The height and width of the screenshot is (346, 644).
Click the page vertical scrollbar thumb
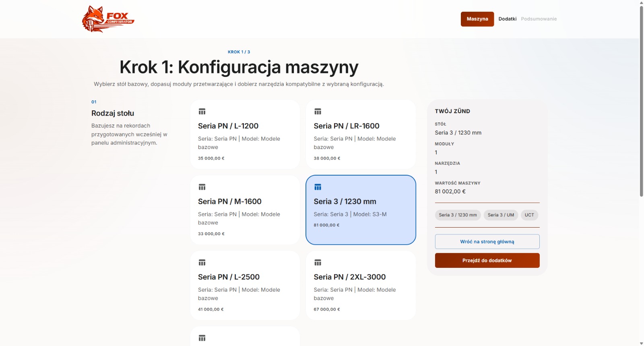click(641, 101)
